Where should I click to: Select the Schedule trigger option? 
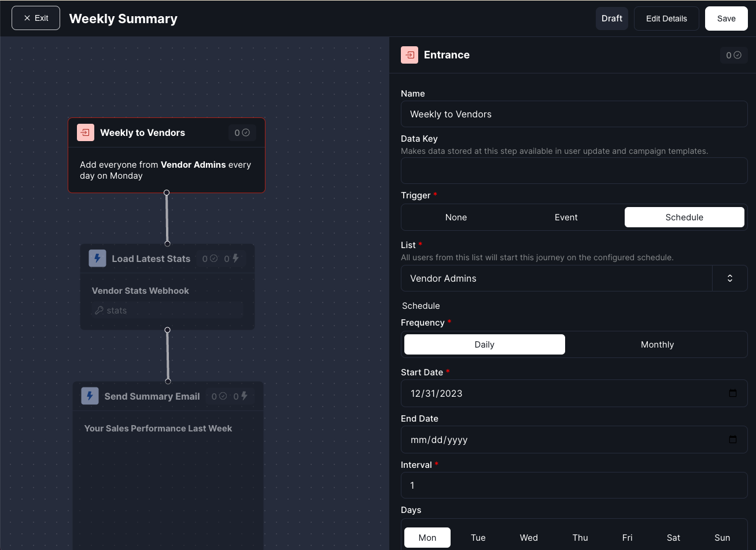point(684,217)
